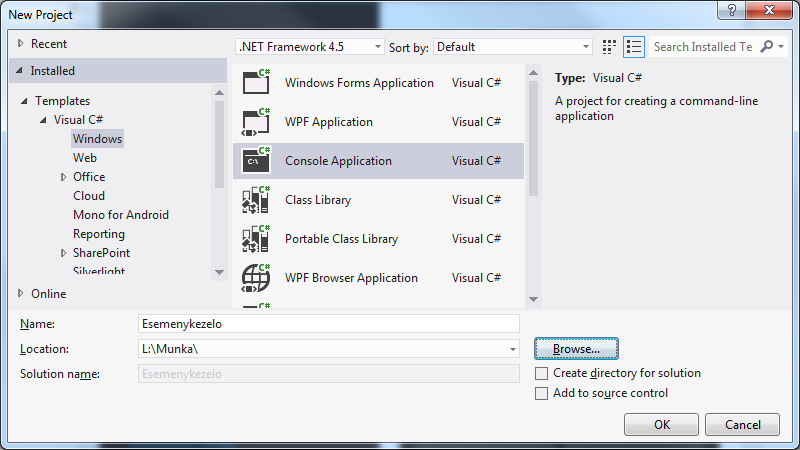
Task: Select the Class Library template name
Action: [x=318, y=200]
